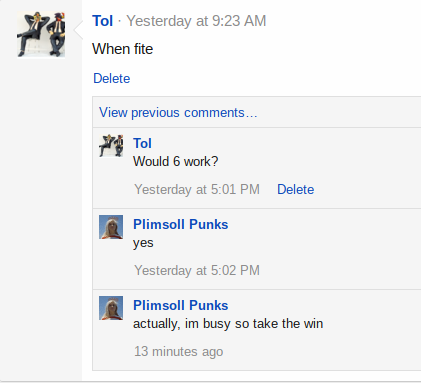Select the 'When fite' post text
Screen dimensions: 421x383
(x=123, y=49)
